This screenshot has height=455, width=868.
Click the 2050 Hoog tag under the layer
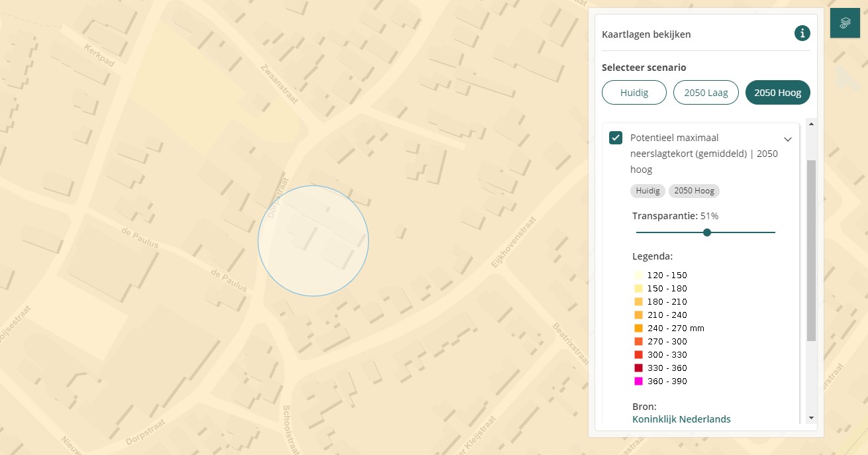click(694, 191)
